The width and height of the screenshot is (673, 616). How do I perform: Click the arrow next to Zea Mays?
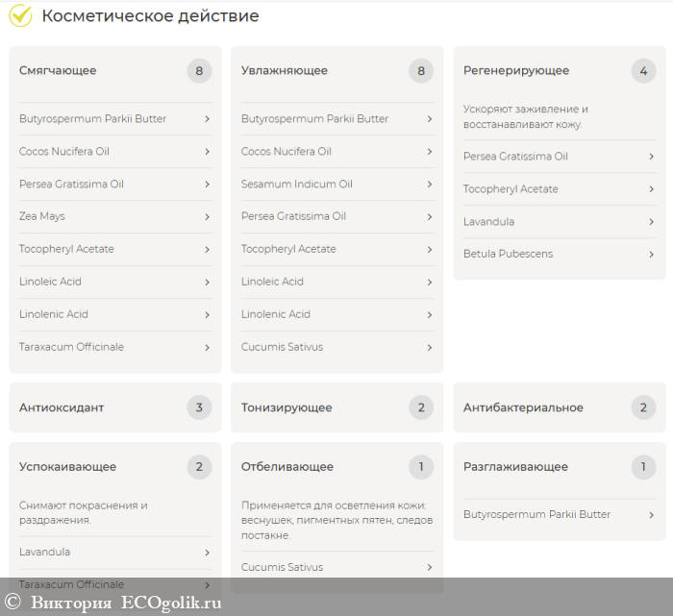click(x=207, y=217)
